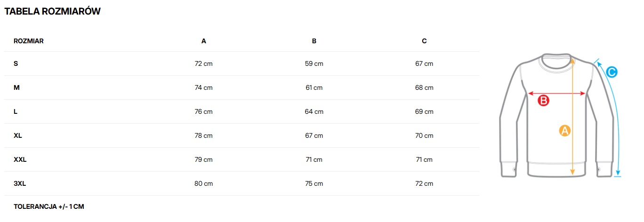Click the TABELA ROZMIARÓW heading
The image size is (644, 222).
52,12
